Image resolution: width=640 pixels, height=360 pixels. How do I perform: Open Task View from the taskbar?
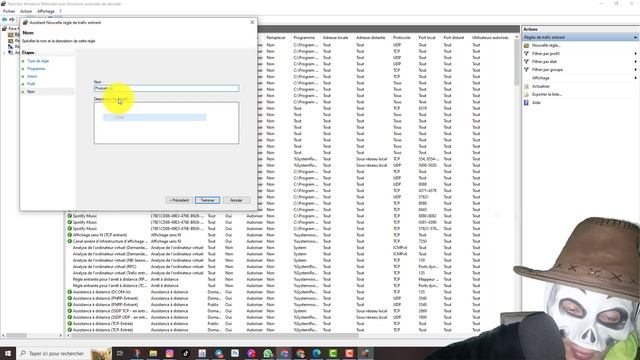[120, 353]
